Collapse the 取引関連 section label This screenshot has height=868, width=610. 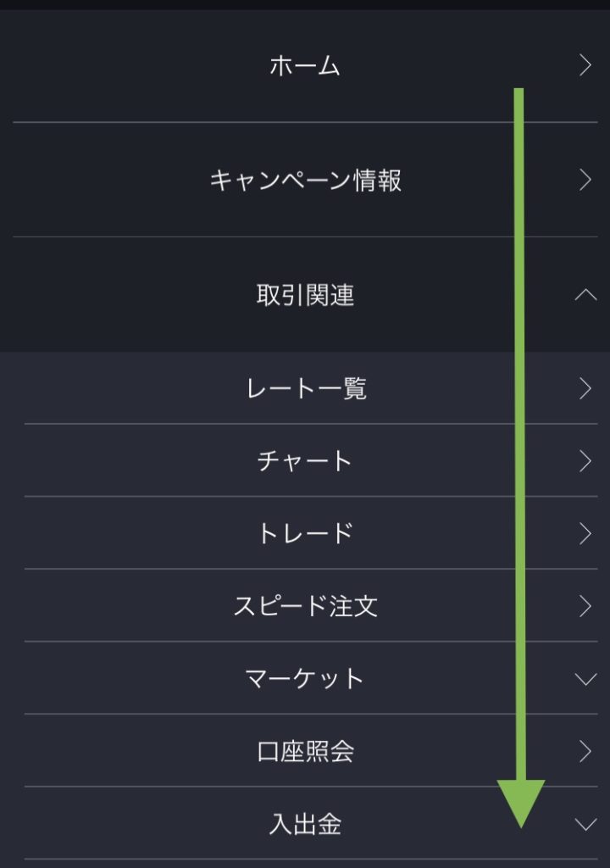coord(305,295)
